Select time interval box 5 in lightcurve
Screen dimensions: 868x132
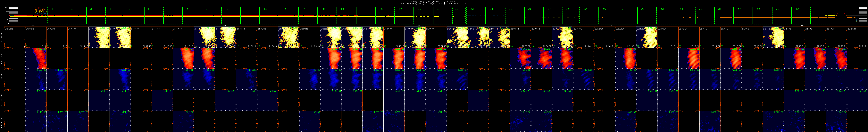(134, 15)
